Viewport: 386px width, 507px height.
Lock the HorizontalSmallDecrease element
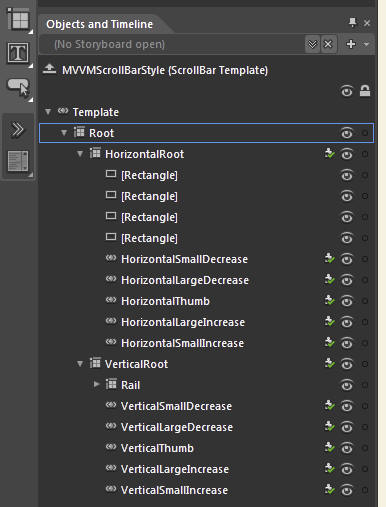click(365, 259)
